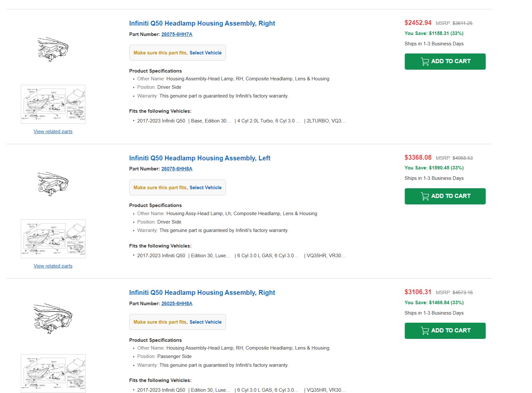View related parts under first diagram
532x393 pixels.
53,132
